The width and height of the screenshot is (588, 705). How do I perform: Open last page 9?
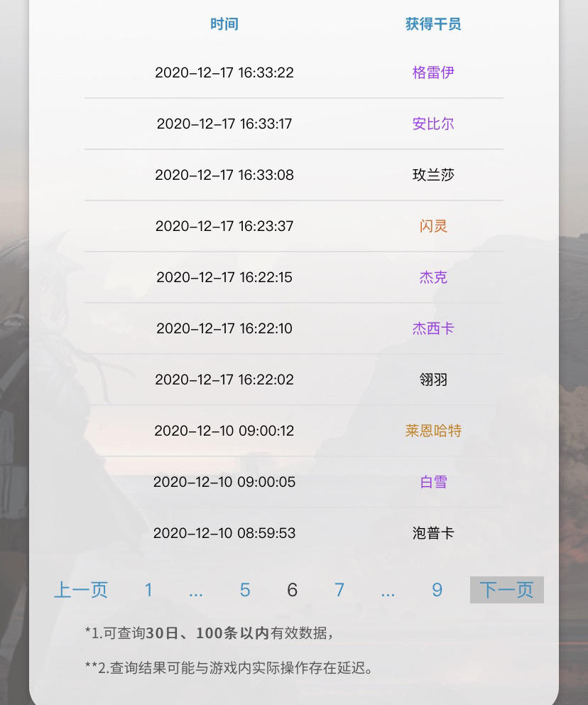pos(437,590)
